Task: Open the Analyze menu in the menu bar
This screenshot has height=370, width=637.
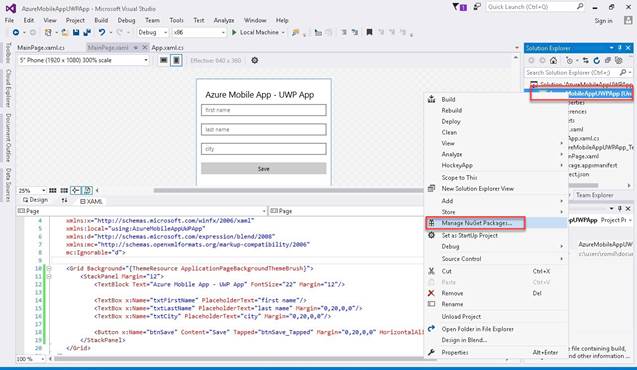Action: click(x=224, y=20)
